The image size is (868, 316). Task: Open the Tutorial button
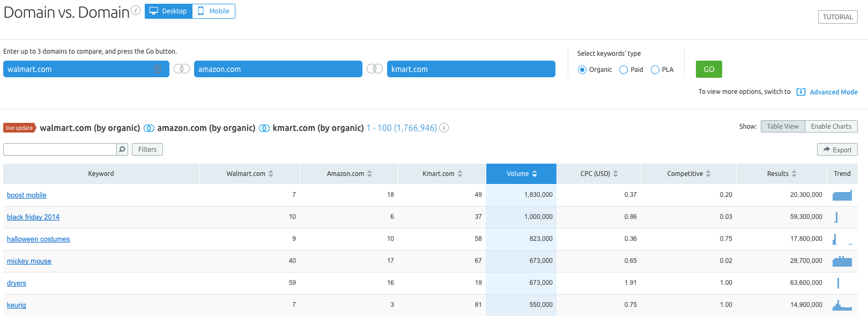837,17
